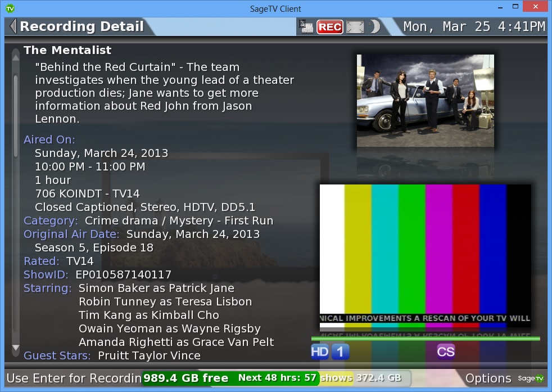Click Crime drama / Mystery category value

coord(179,220)
